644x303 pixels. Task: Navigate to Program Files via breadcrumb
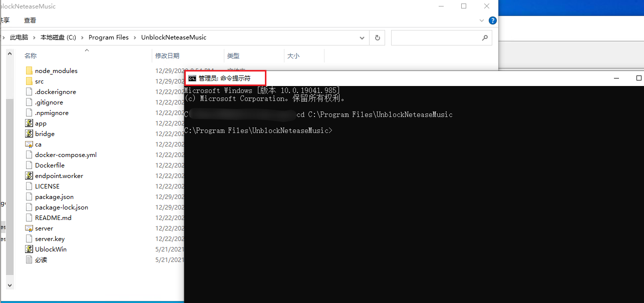click(x=108, y=37)
